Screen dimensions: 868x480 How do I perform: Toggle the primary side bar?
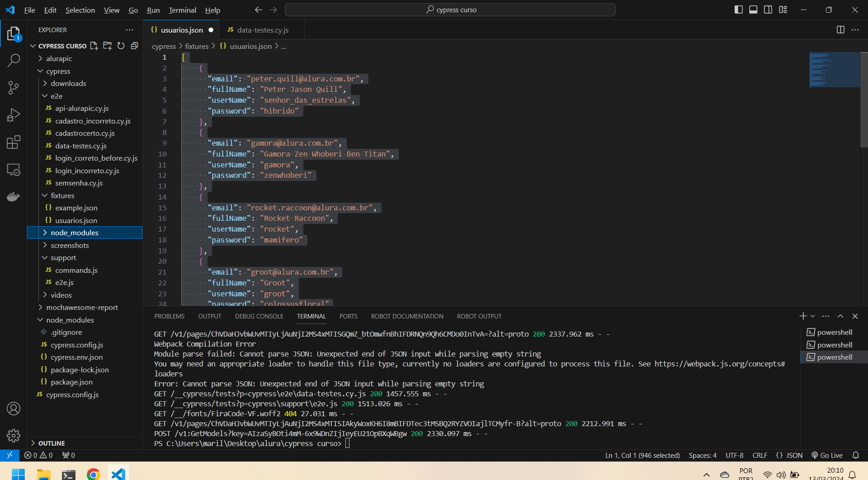tap(739, 10)
